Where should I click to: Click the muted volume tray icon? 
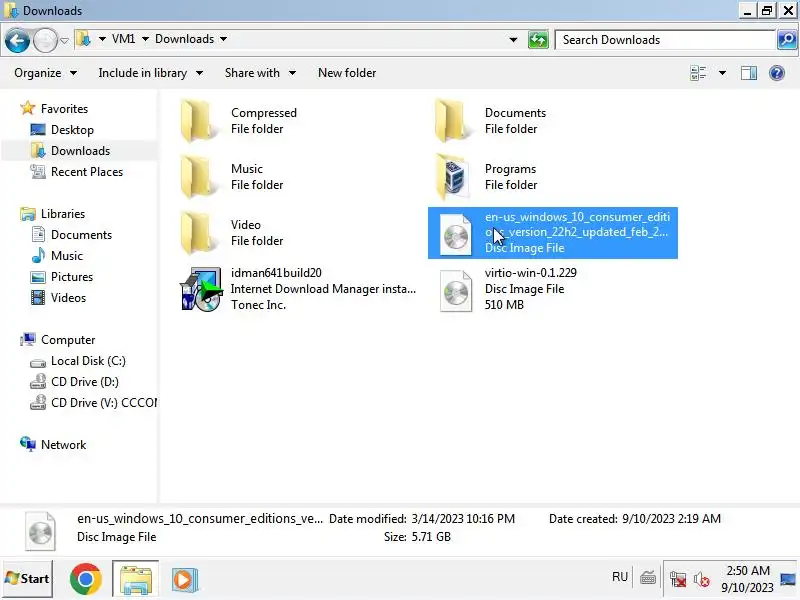[702, 580]
